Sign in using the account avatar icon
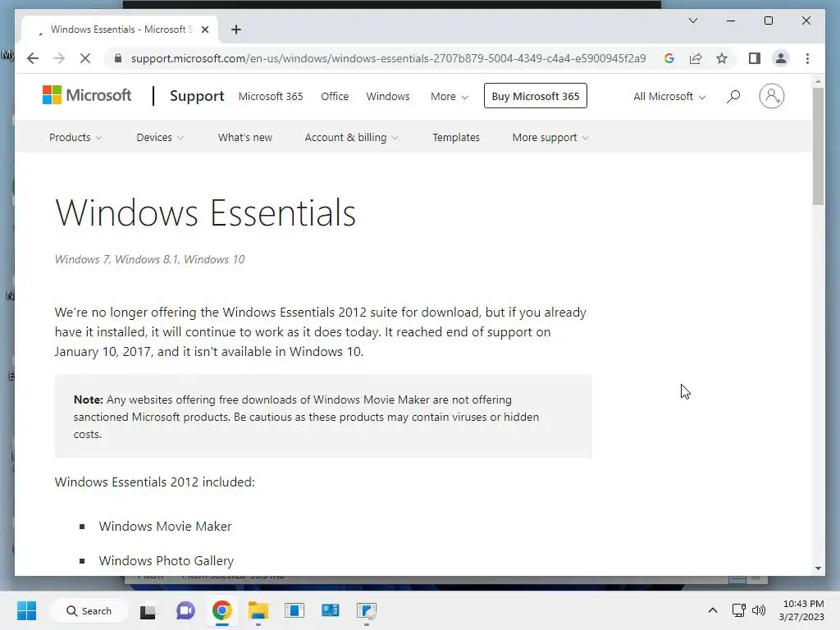 771,96
